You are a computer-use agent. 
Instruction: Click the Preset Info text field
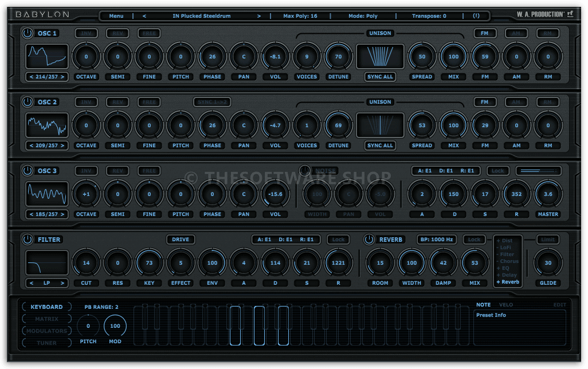click(519, 328)
